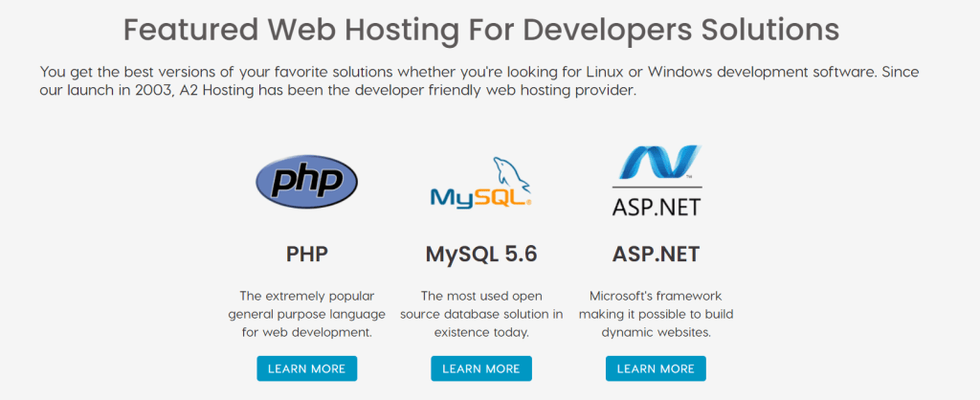Select the MySQL 5.6 heading

(481, 255)
